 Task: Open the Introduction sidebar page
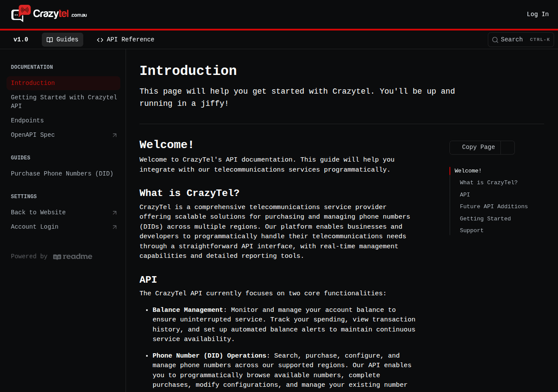coord(64,83)
